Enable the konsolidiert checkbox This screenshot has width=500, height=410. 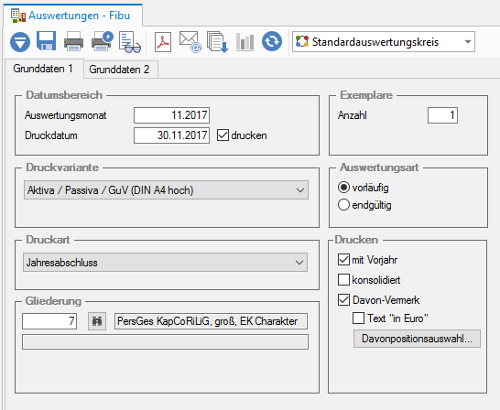pos(344,280)
